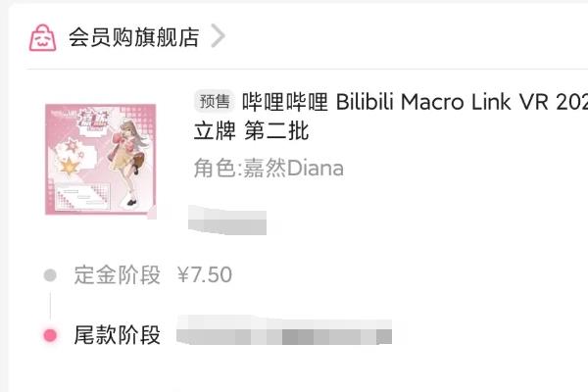This screenshot has width=588, height=392.
Task: Open the 会员购旗舰店 store page
Action: 133,37
